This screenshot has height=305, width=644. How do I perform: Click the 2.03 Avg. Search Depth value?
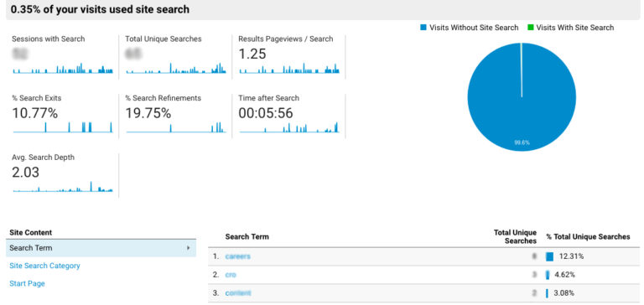(25, 172)
